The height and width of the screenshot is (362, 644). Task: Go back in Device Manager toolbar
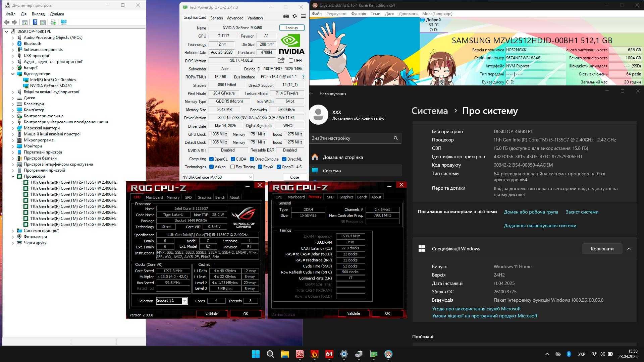[x=7, y=22]
